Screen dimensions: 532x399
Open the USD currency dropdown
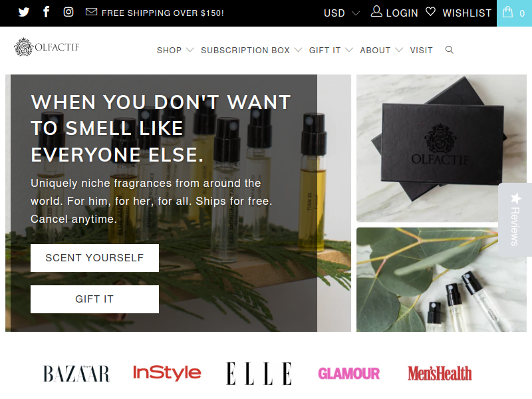341,13
